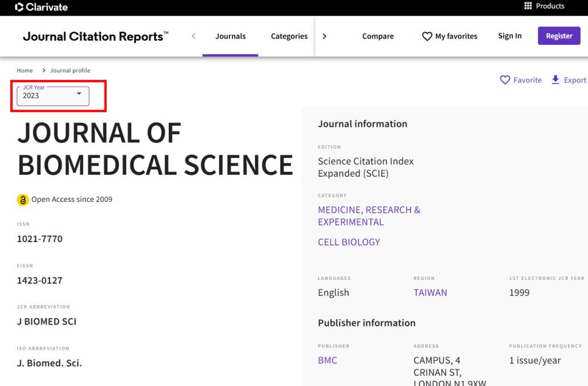The width and height of the screenshot is (588, 386).
Task: Click the ISO abbreviation J. Biomed. Sci.
Action: click(x=49, y=363)
